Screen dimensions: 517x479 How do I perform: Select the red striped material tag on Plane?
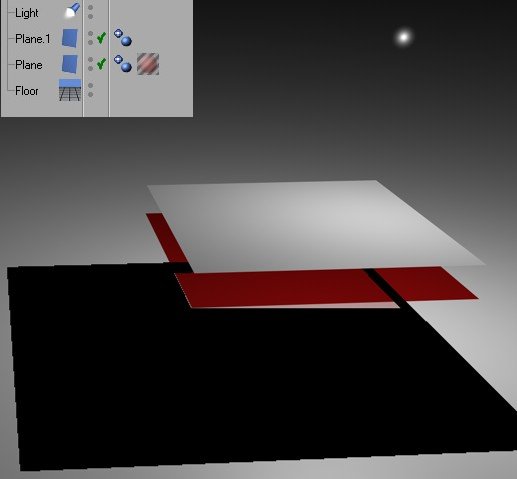pos(148,64)
